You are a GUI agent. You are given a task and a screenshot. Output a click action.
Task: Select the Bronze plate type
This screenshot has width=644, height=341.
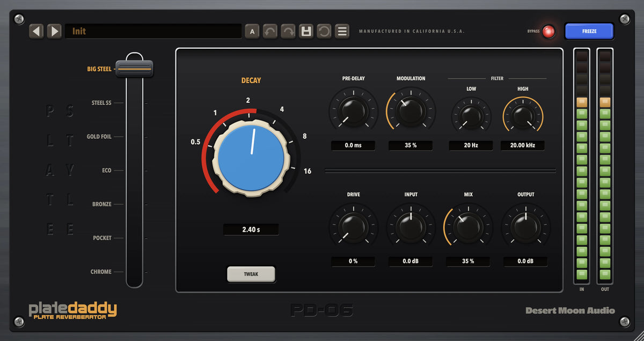pos(102,204)
